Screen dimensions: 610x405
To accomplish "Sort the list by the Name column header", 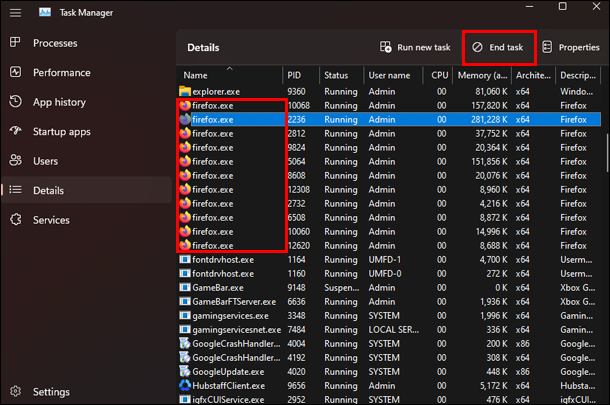I will pos(230,75).
